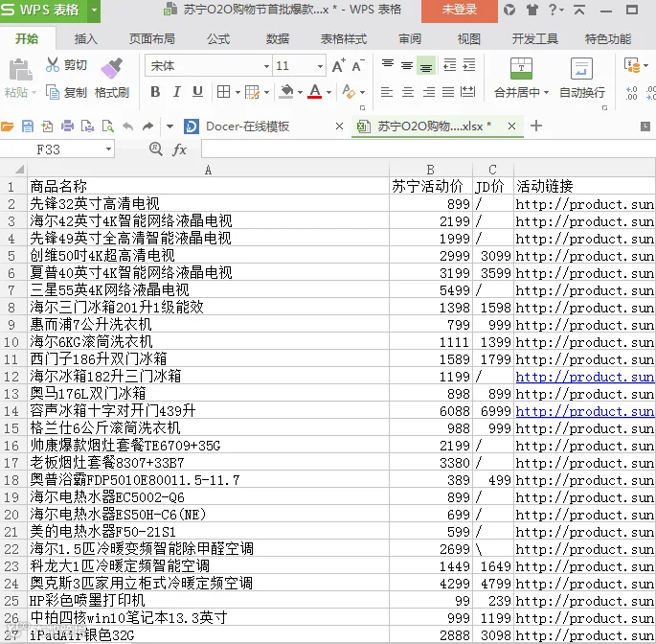Image resolution: width=656 pixels, height=644 pixels.
Task: Click the number format currency icon
Action: 632,65
